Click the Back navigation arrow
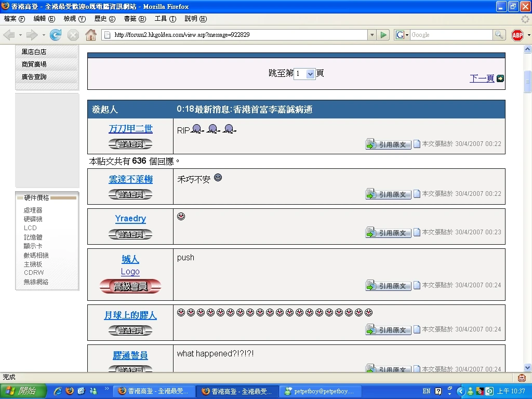Screen dimensions: 532x399 tap(9, 35)
